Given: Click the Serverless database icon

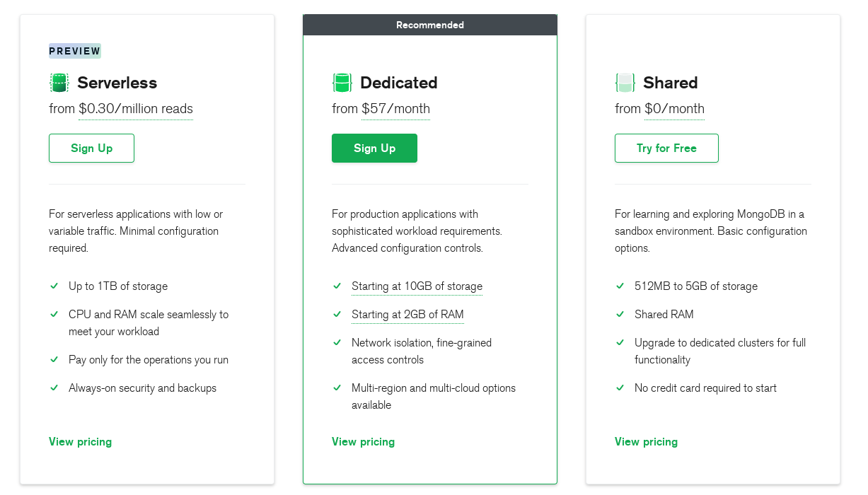Looking at the screenshot, I should coord(59,83).
